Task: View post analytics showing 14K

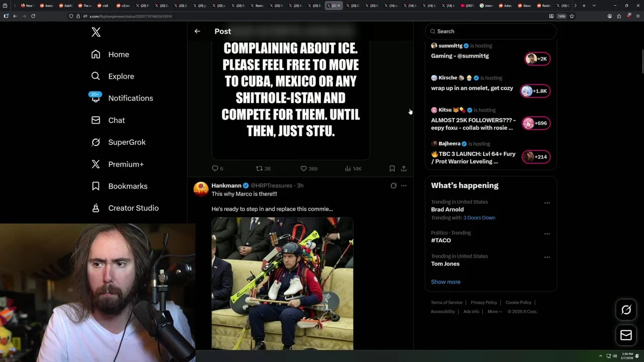Action: click(x=353, y=168)
